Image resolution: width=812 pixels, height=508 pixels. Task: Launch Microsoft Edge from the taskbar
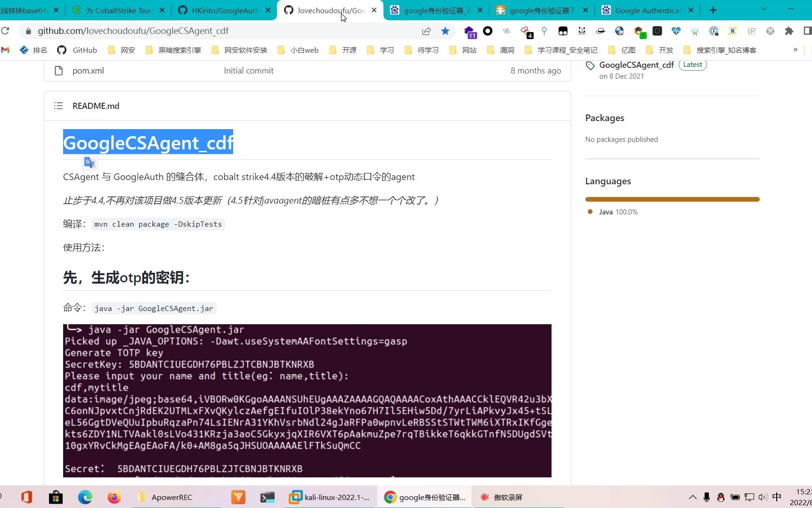[85, 497]
